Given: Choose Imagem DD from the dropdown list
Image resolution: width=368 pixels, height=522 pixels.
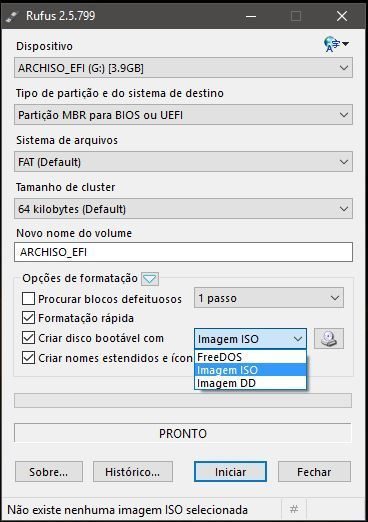Looking at the screenshot, I should 250,383.
